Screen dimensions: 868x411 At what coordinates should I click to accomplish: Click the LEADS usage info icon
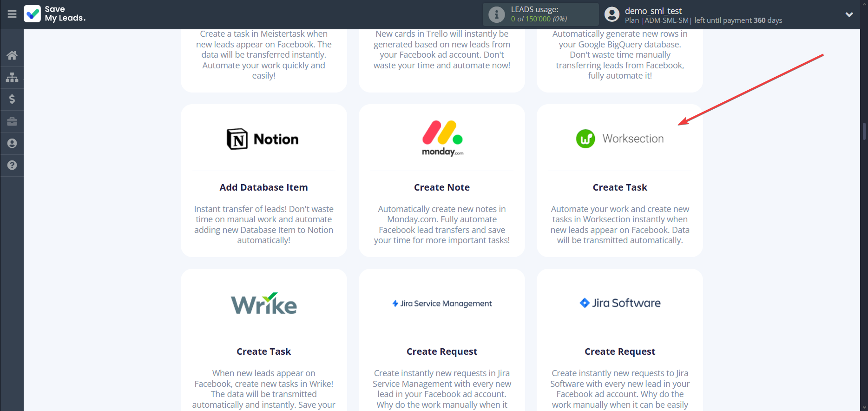point(496,14)
